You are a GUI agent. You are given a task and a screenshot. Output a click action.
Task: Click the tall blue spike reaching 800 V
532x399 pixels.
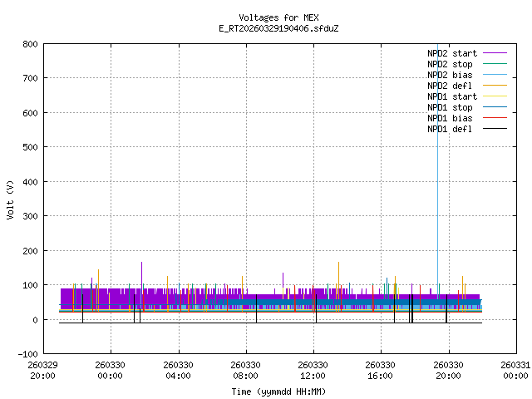438,166
